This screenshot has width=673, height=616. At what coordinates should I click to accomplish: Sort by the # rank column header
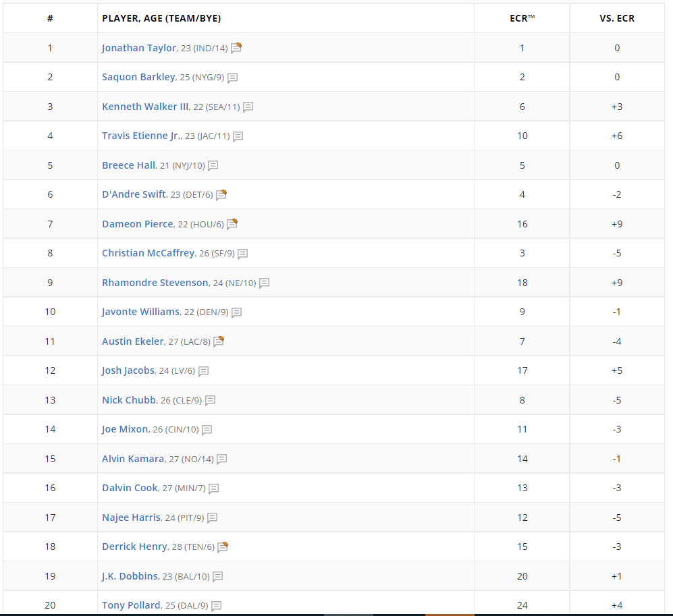(x=50, y=18)
